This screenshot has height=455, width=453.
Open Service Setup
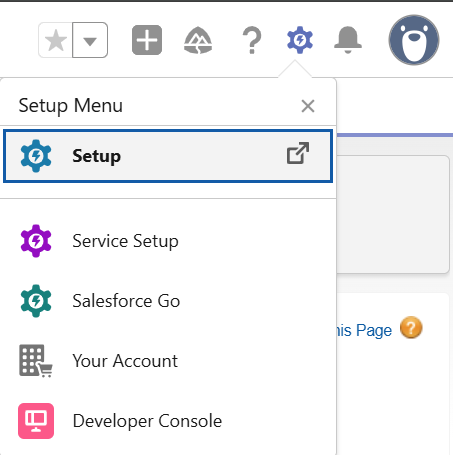coord(168,241)
